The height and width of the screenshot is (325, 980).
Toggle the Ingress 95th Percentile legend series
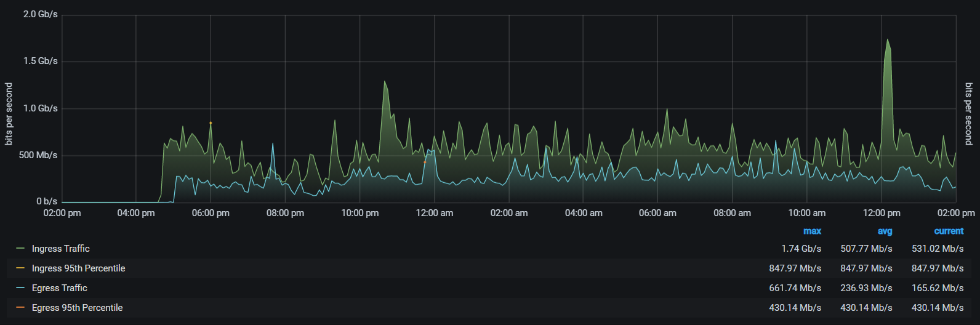(x=78, y=268)
